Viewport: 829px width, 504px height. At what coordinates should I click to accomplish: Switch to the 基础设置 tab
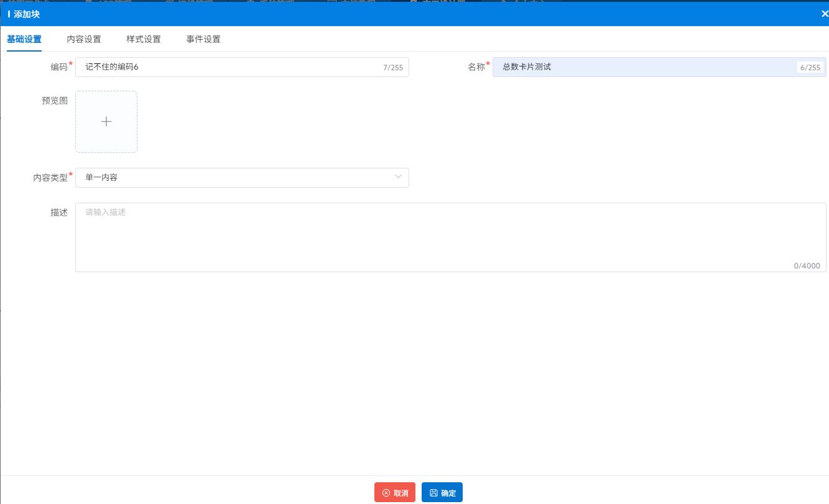point(24,39)
